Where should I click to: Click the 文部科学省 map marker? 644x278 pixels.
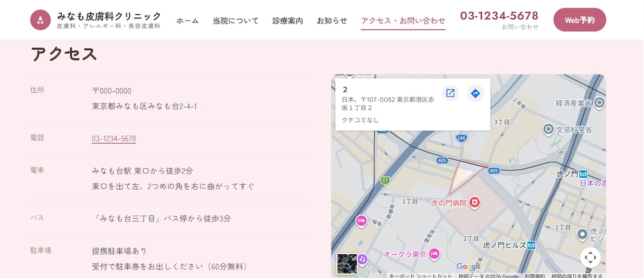[548, 129]
